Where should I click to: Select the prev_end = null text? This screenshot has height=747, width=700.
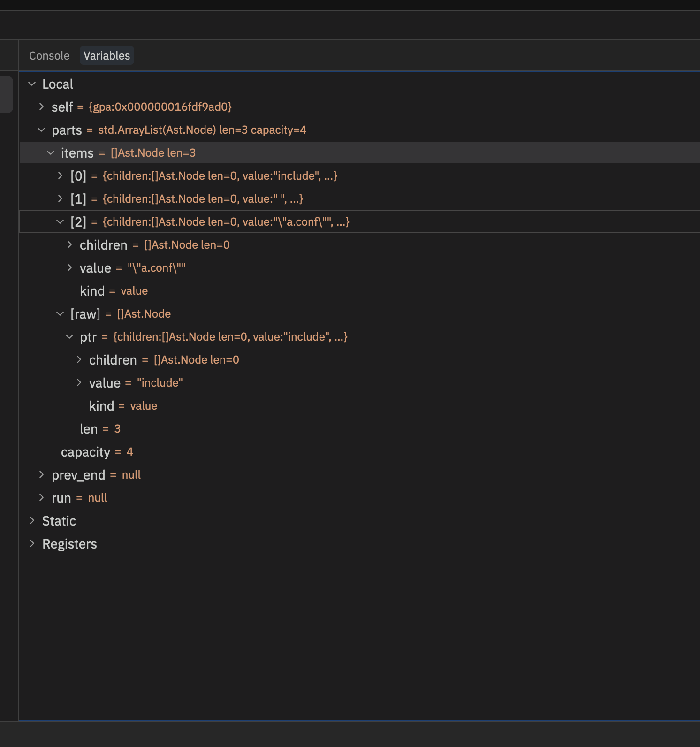click(96, 475)
